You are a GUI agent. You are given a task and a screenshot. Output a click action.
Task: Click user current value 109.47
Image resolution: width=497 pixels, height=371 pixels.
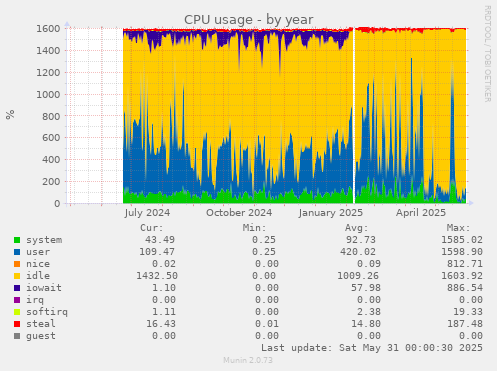pyautogui.click(x=157, y=252)
